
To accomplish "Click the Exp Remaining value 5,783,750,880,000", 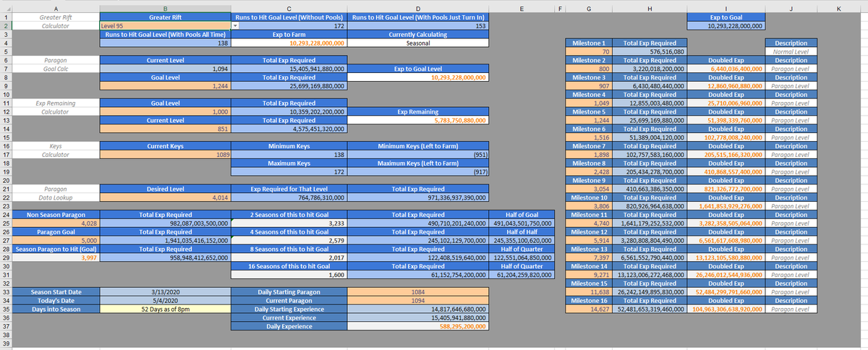I will click(x=418, y=120).
